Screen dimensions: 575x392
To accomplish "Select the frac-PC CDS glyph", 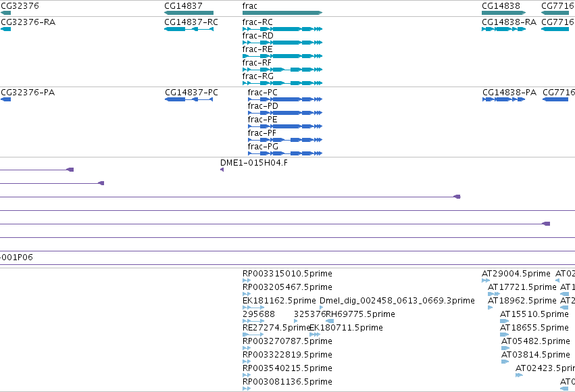I will tap(285, 99).
